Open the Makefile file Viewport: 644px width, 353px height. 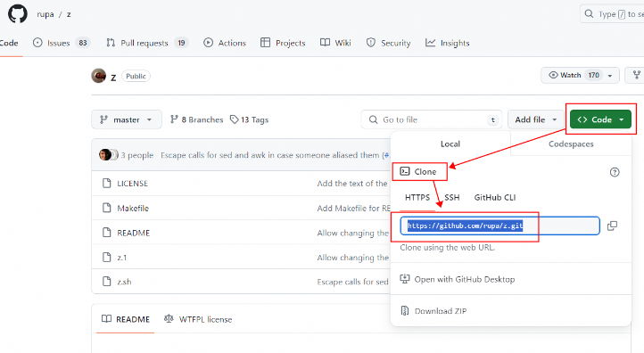[x=133, y=208]
